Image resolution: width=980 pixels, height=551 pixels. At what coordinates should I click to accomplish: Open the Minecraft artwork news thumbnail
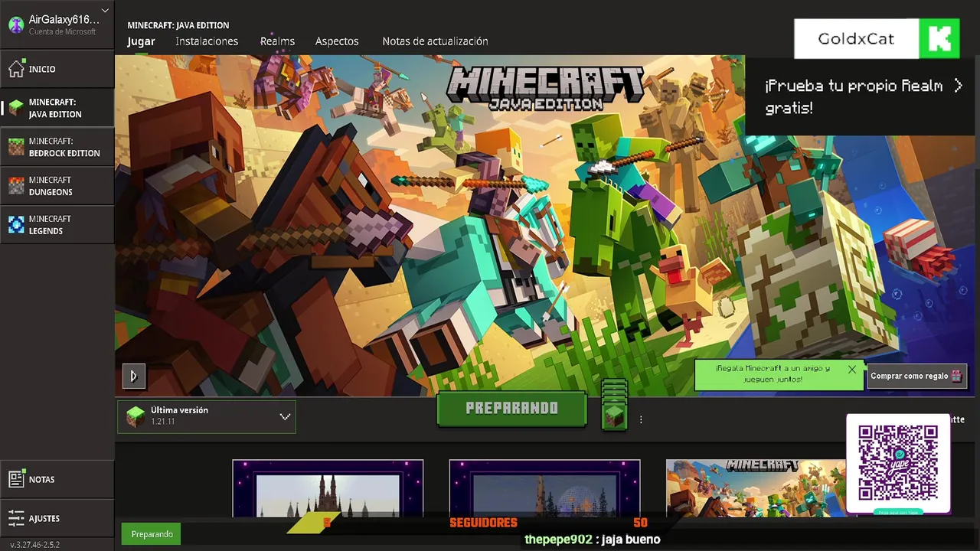pos(756,488)
